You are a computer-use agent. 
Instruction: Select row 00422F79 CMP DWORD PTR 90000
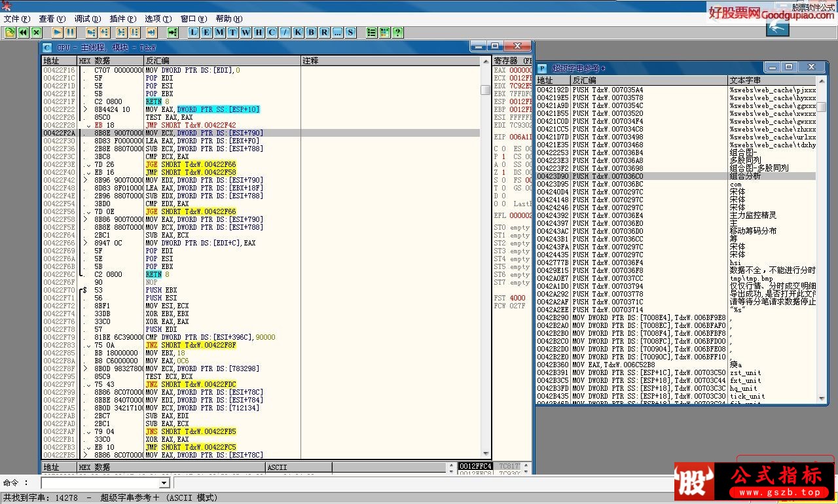pos(261,337)
